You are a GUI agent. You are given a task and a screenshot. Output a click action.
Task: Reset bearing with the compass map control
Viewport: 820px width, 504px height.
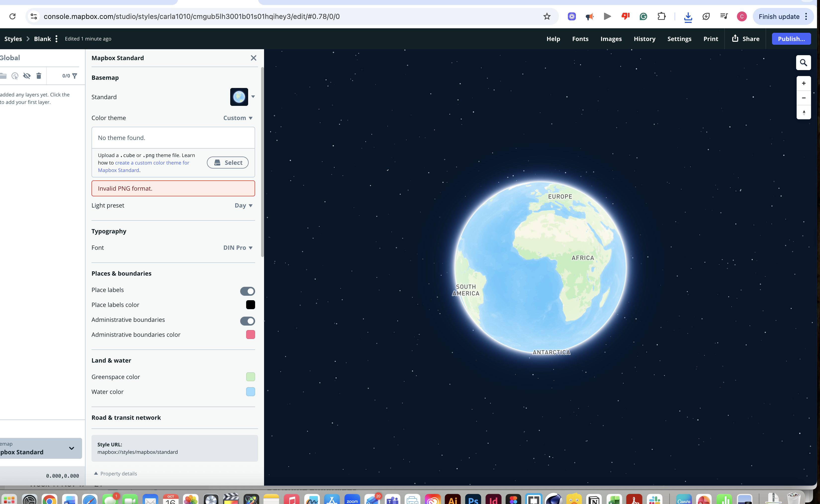[x=804, y=112]
